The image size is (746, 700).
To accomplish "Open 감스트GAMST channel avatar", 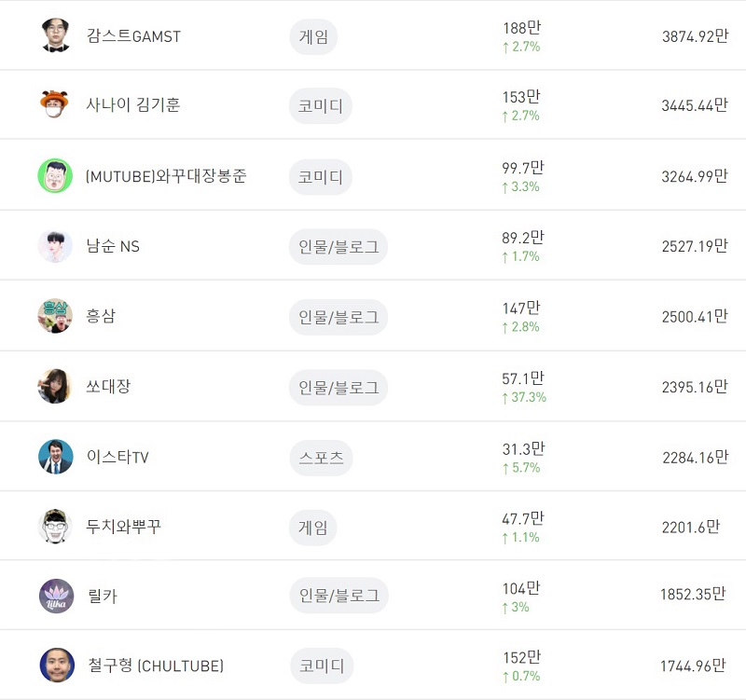I will click(56, 35).
